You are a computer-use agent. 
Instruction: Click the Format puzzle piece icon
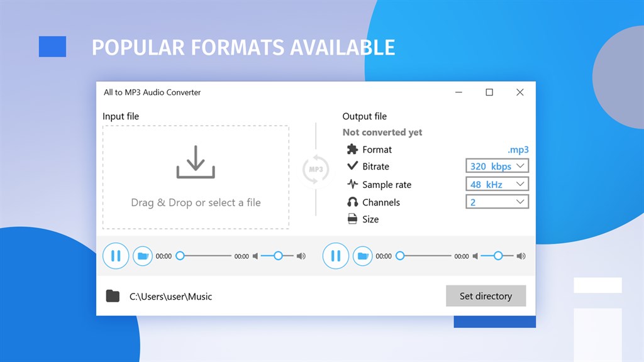(x=352, y=149)
